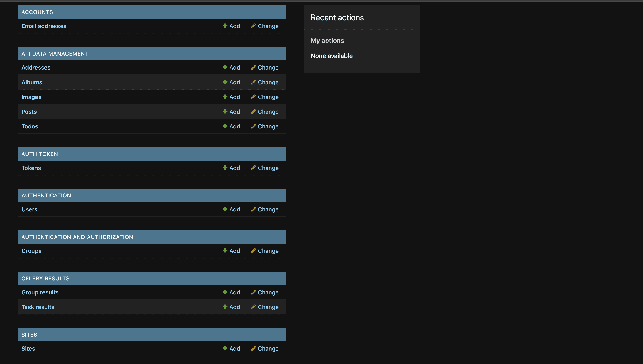643x364 pixels.
Task: Click the Change pencil icon for Tokens
Action: coord(253,168)
